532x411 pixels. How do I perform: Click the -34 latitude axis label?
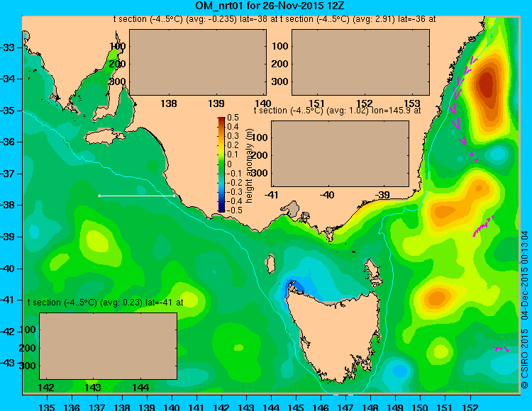pyautogui.click(x=8, y=79)
